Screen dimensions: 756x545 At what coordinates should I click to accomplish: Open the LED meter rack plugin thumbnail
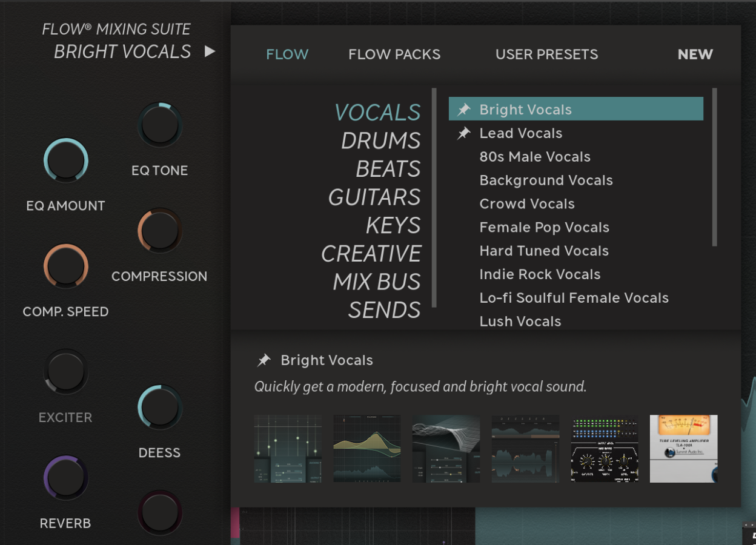[605, 449]
